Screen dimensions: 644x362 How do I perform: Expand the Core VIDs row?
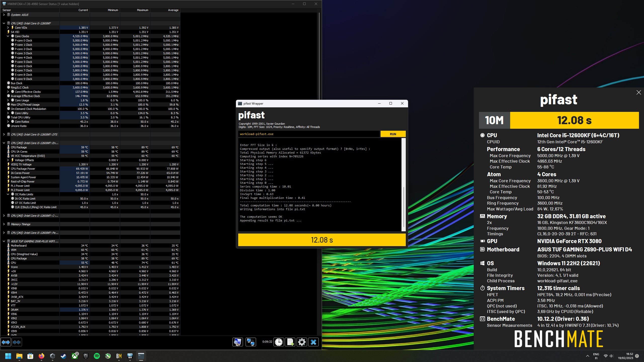click(8, 28)
